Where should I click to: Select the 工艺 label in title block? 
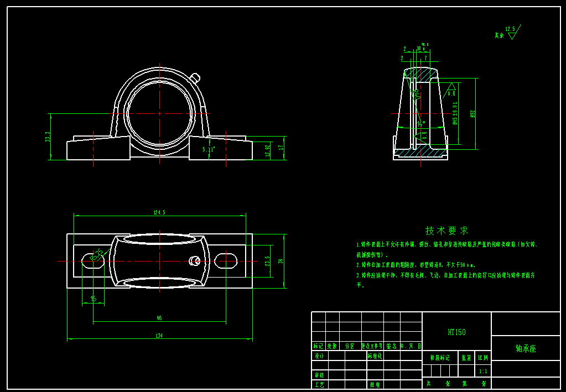point(319,385)
